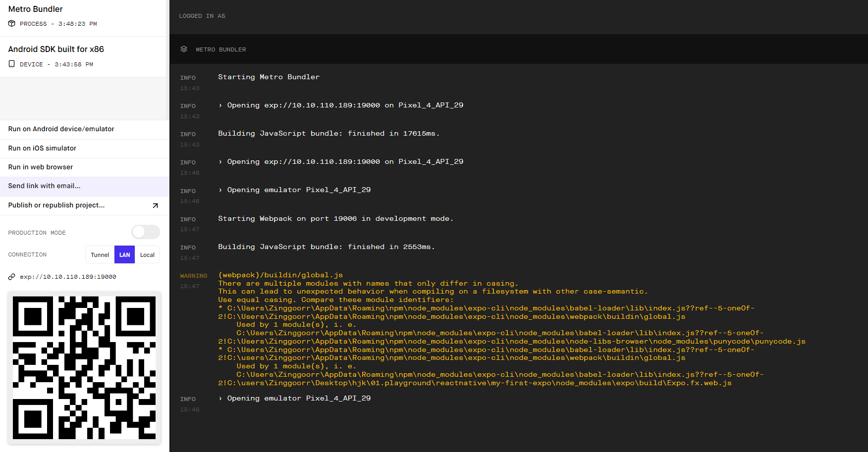Click the link icon beside the exp:// URL
The height and width of the screenshot is (452, 868).
pos(12,277)
